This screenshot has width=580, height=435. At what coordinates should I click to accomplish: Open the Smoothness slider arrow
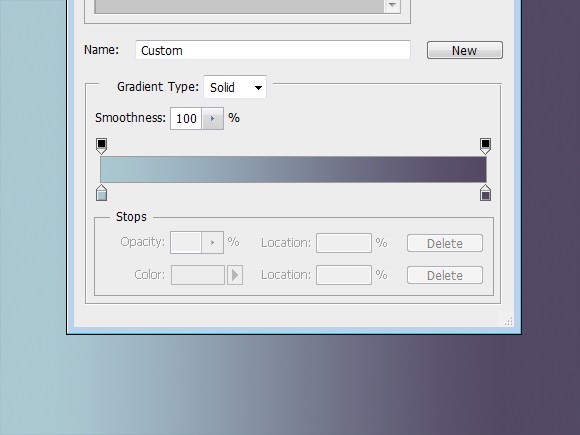tap(212, 118)
